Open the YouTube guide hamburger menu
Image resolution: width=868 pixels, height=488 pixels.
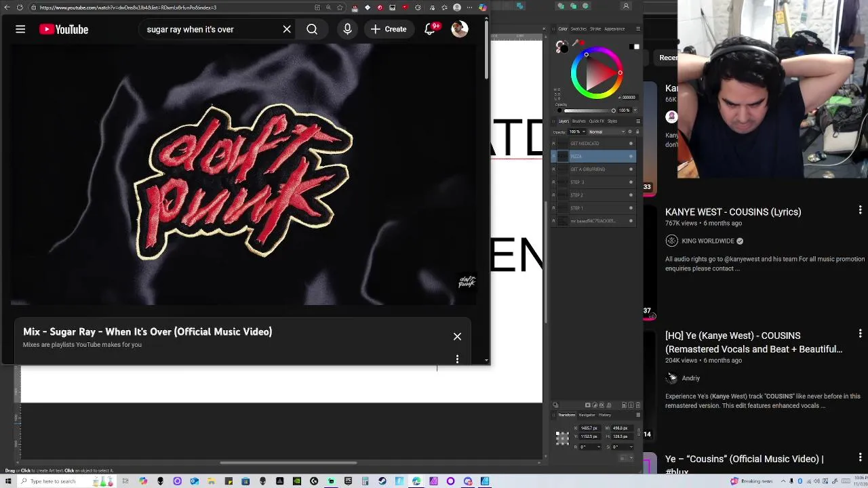pyautogui.click(x=20, y=29)
